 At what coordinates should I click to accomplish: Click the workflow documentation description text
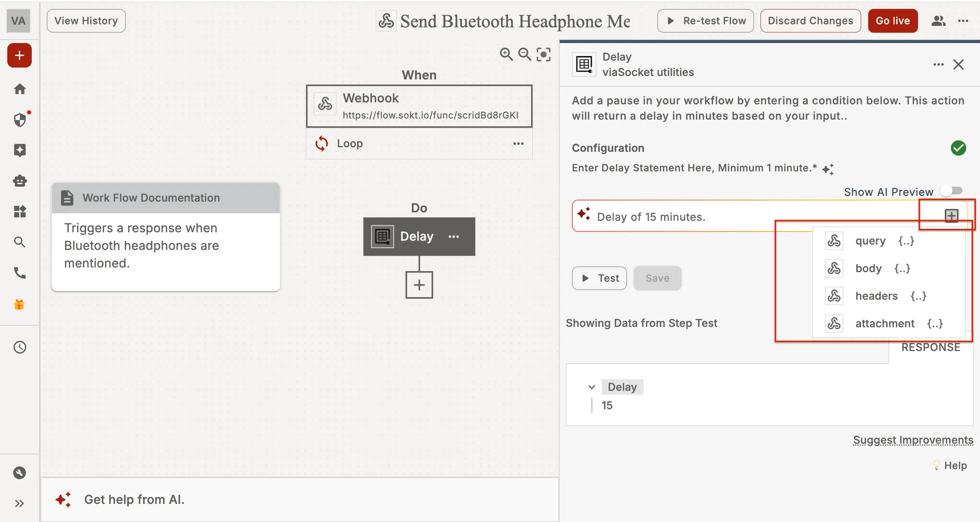point(141,246)
